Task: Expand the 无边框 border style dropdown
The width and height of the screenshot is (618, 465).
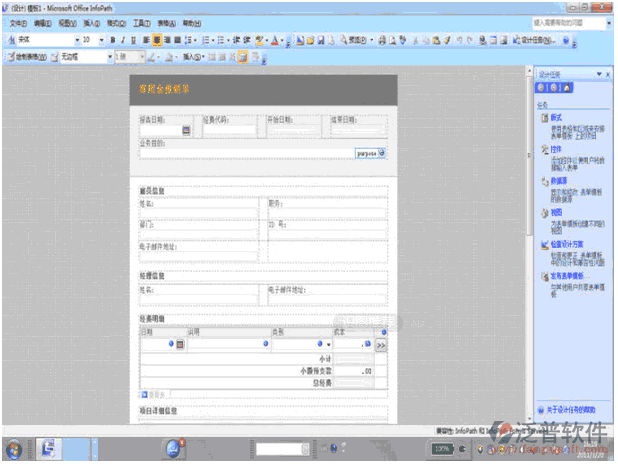Action: [107, 57]
